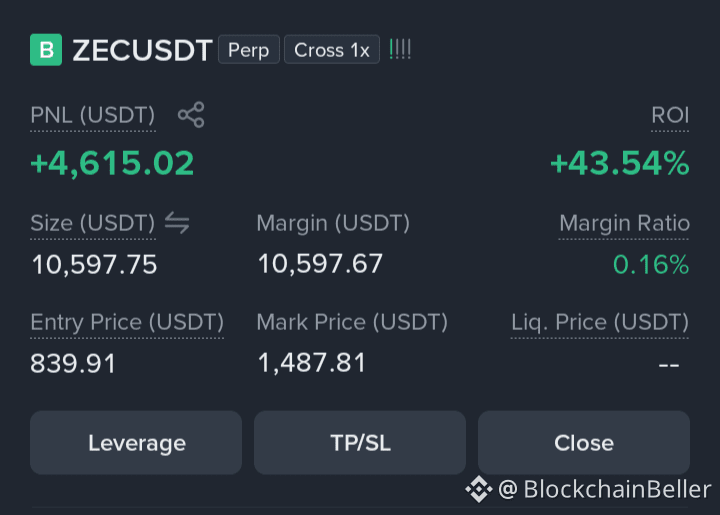
Task: Toggle size unit with swap arrows icon
Action: click(x=177, y=223)
